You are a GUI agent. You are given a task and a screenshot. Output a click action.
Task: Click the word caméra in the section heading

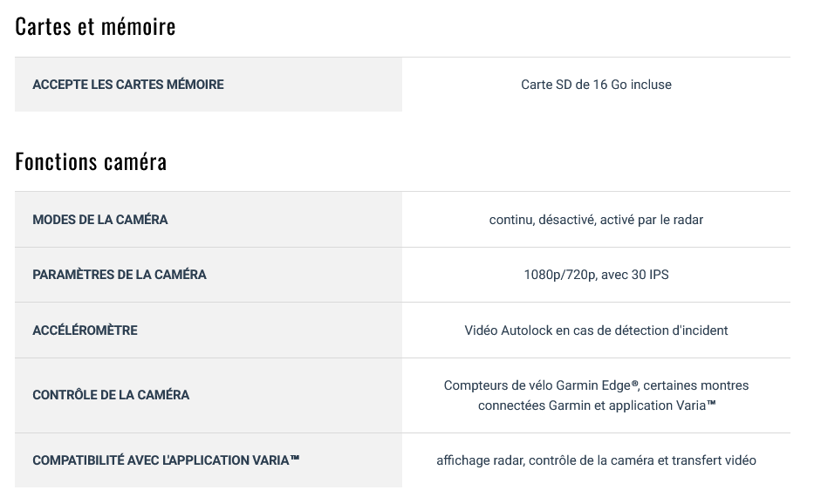tap(135, 161)
